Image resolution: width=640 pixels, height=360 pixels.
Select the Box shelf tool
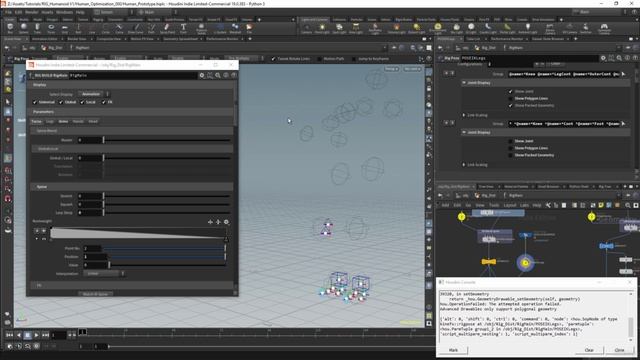(10, 29)
